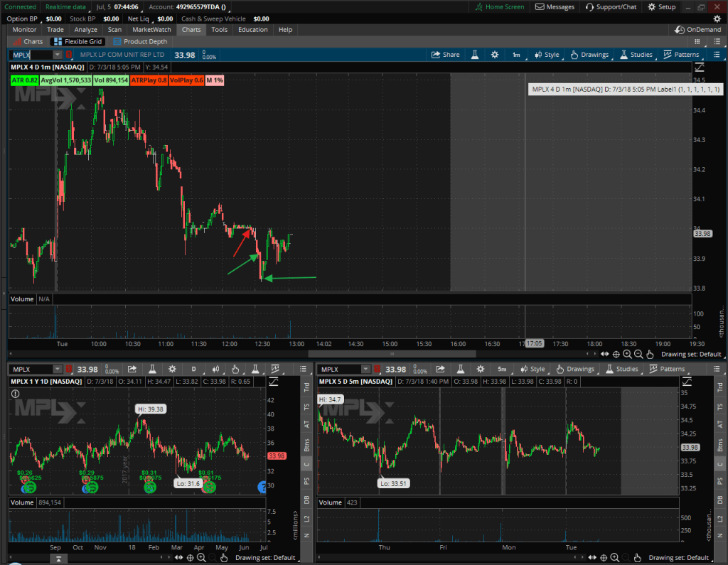
Task: Open the Setup gear menu
Action: point(662,7)
